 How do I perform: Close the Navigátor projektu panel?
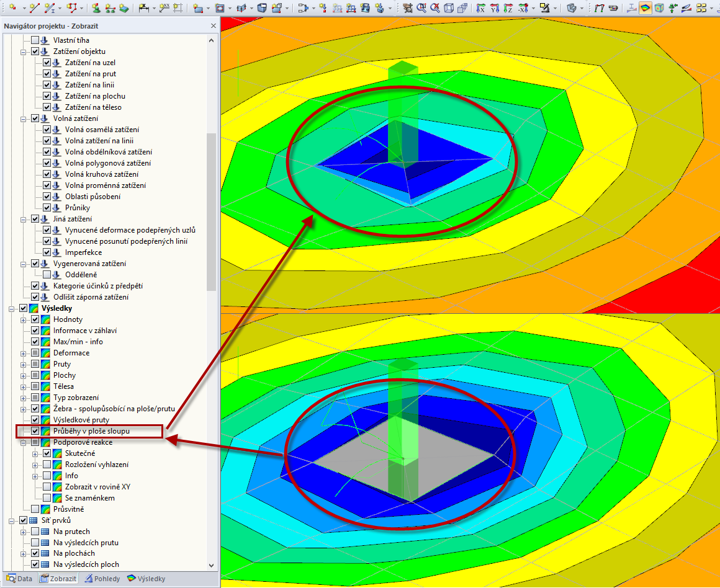[x=213, y=26]
